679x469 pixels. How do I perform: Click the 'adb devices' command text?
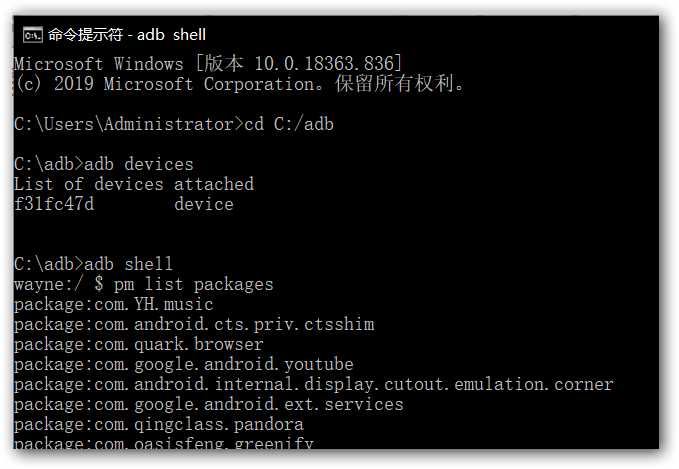coord(139,165)
